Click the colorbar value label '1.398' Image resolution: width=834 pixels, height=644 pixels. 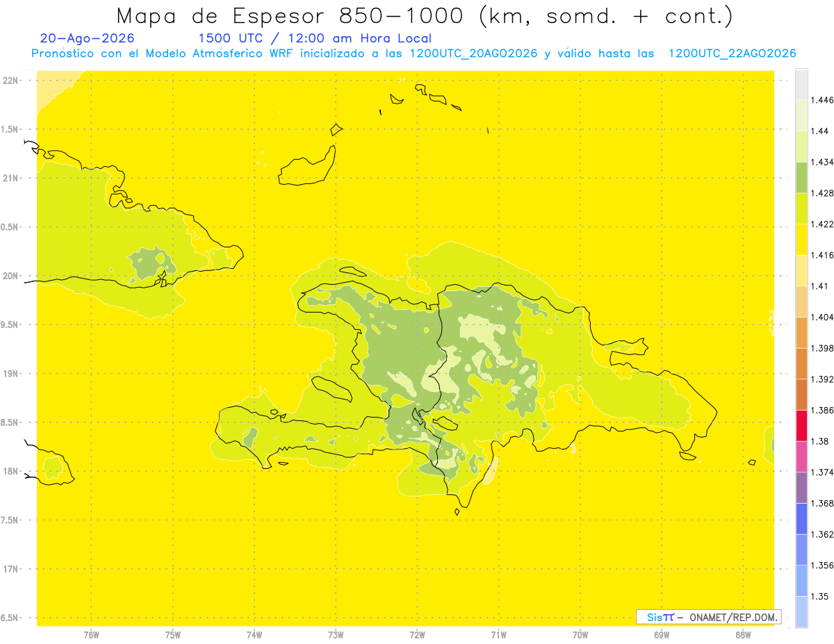pyautogui.click(x=822, y=348)
